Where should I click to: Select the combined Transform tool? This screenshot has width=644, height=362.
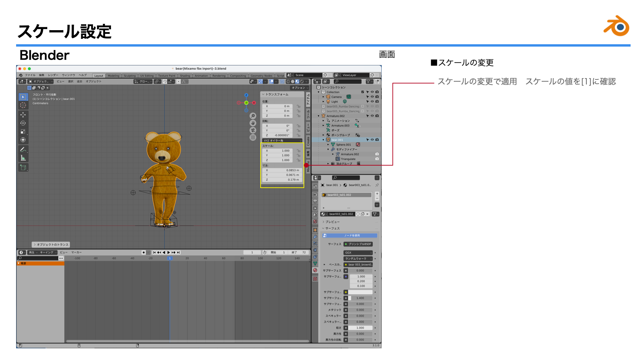[23, 140]
